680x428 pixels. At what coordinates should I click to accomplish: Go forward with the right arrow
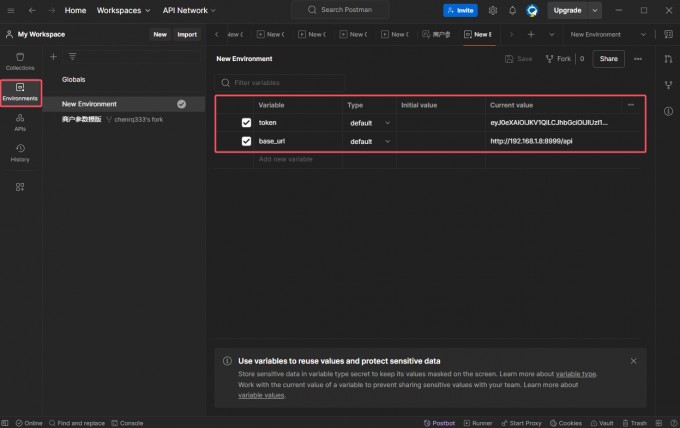click(x=52, y=10)
